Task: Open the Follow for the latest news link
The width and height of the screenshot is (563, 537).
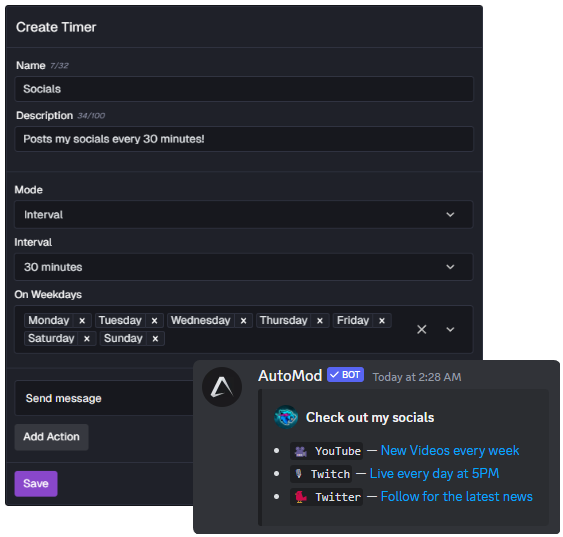Action: click(x=456, y=496)
